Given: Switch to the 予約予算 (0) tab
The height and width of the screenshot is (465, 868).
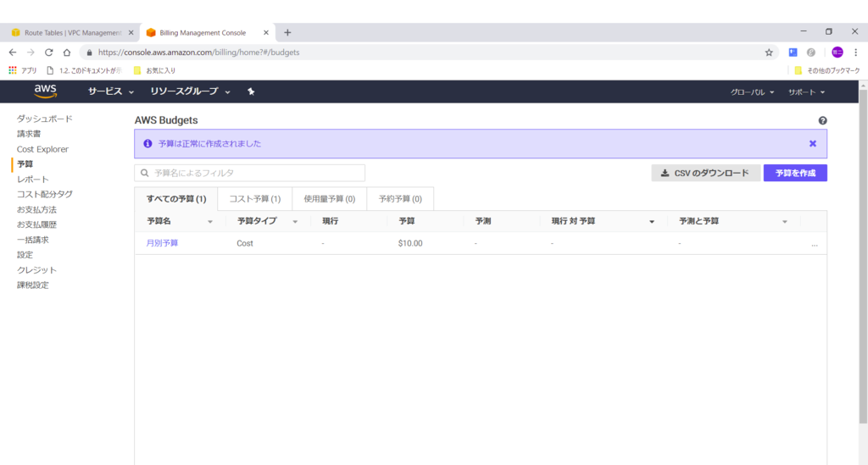Looking at the screenshot, I should click(x=400, y=199).
